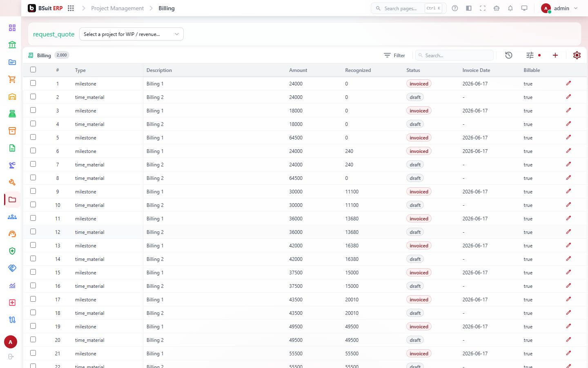This screenshot has height=368, width=588.
Task: Open the people group sidebar icon
Action: point(12,217)
